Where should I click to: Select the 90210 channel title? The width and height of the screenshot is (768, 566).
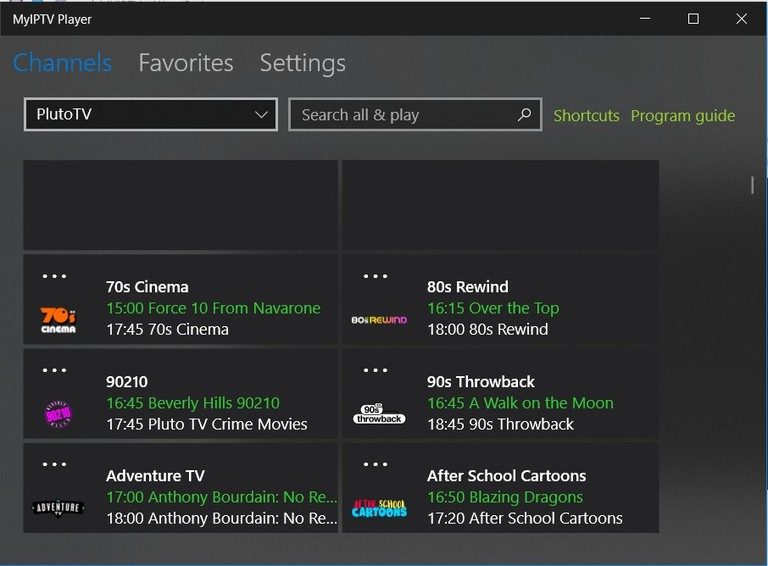click(127, 381)
